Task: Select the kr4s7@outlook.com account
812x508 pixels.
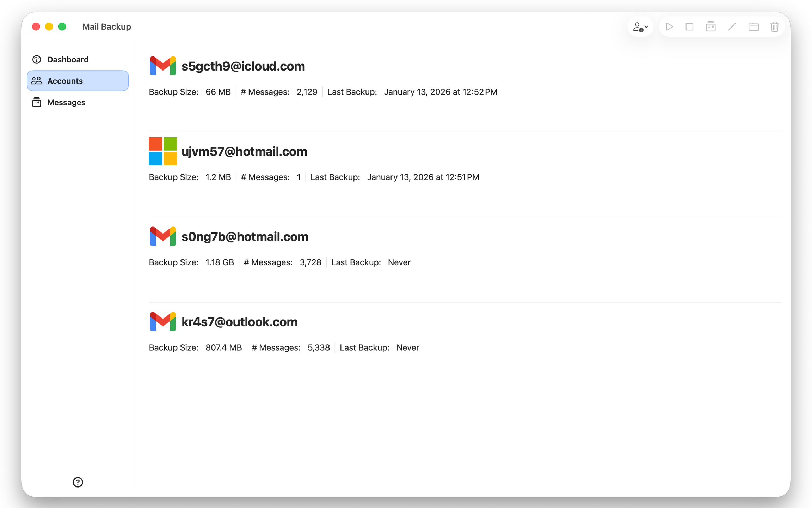Action: (239, 322)
